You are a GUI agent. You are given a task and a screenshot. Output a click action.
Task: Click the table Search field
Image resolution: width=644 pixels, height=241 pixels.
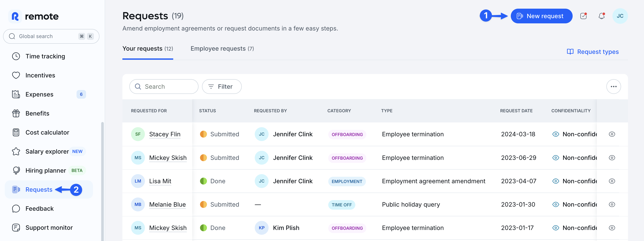(x=164, y=87)
